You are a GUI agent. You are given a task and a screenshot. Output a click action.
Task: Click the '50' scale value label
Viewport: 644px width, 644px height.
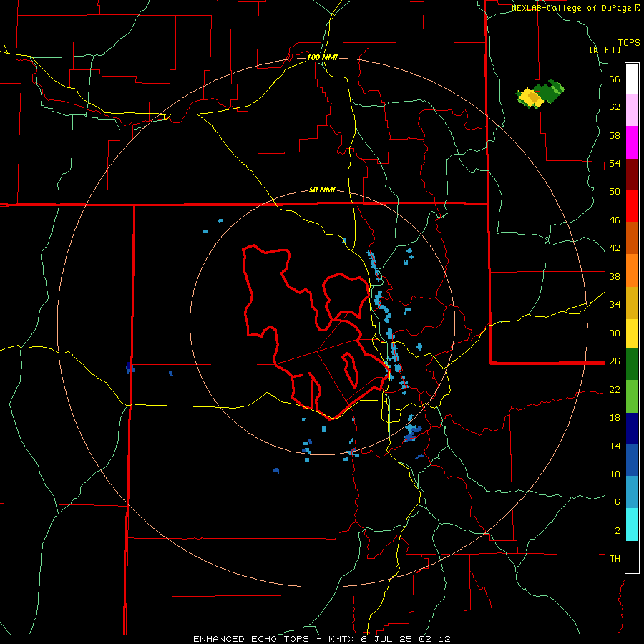pyautogui.click(x=615, y=191)
